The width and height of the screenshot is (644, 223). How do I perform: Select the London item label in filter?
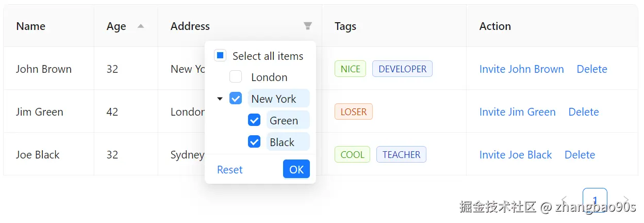click(x=269, y=77)
